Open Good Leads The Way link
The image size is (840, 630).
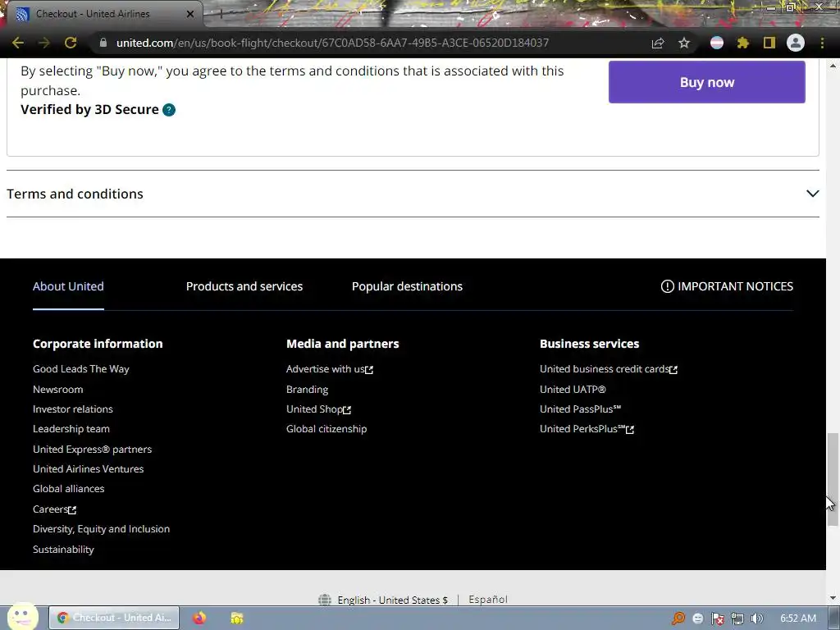click(81, 369)
